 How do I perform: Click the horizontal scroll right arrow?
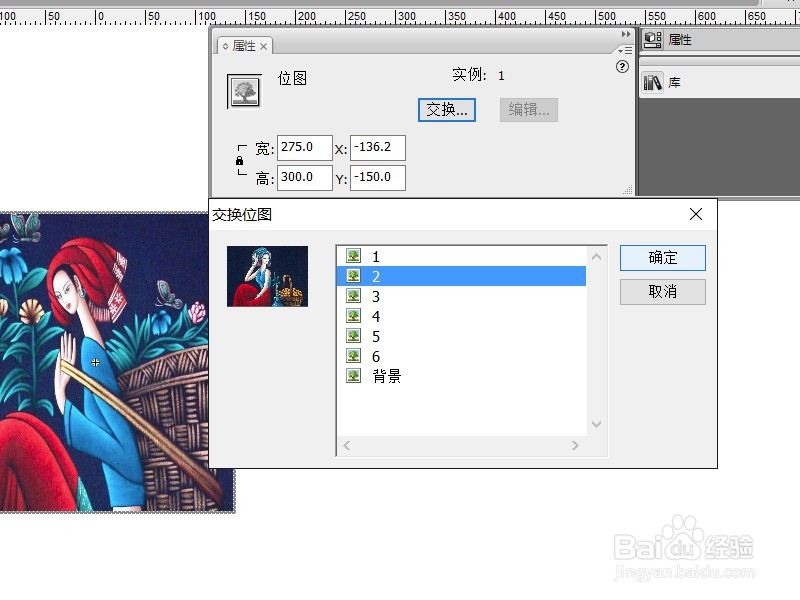click(575, 445)
